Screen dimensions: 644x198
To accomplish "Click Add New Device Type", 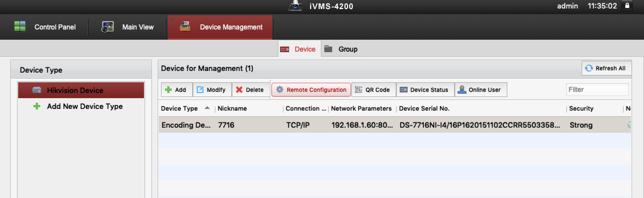I will pyautogui.click(x=85, y=106).
